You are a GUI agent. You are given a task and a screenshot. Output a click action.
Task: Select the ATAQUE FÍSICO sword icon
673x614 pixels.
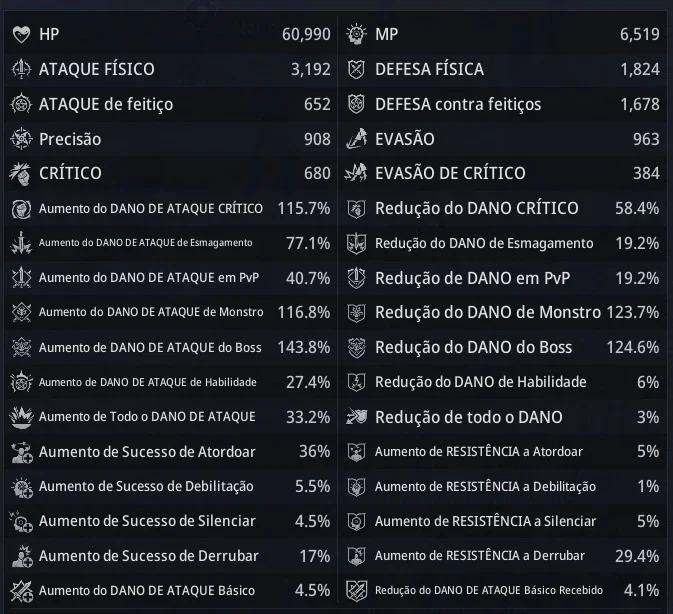pyautogui.click(x=21, y=69)
